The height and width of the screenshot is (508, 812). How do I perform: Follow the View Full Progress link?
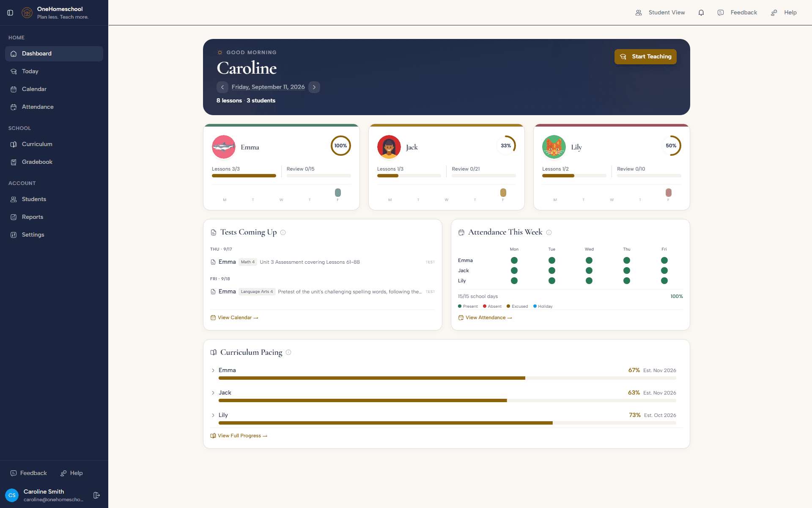point(239,436)
